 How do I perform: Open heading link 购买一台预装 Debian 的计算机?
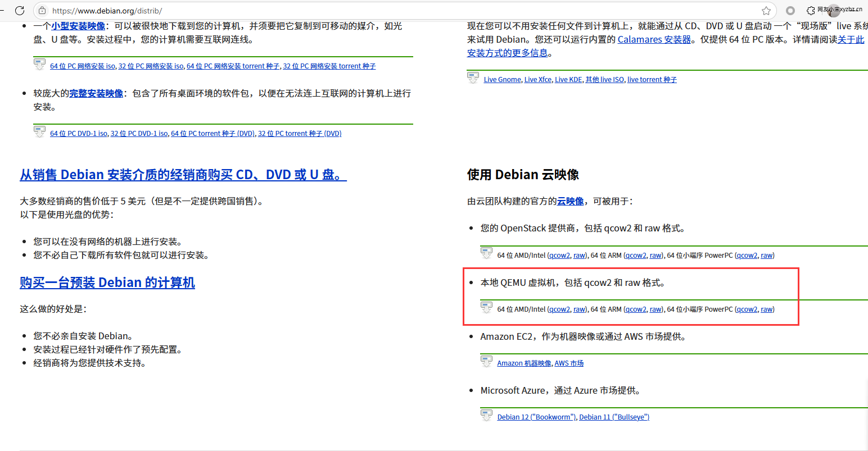click(107, 283)
